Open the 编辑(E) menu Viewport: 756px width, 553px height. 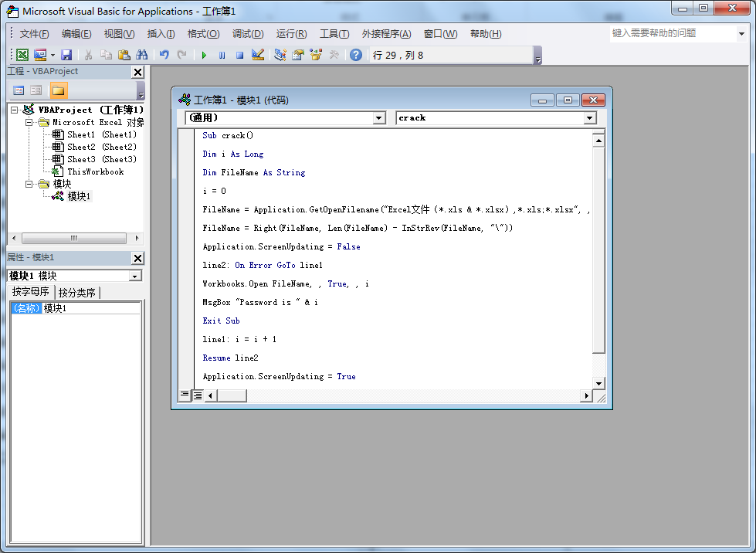pyautogui.click(x=76, y=34)
